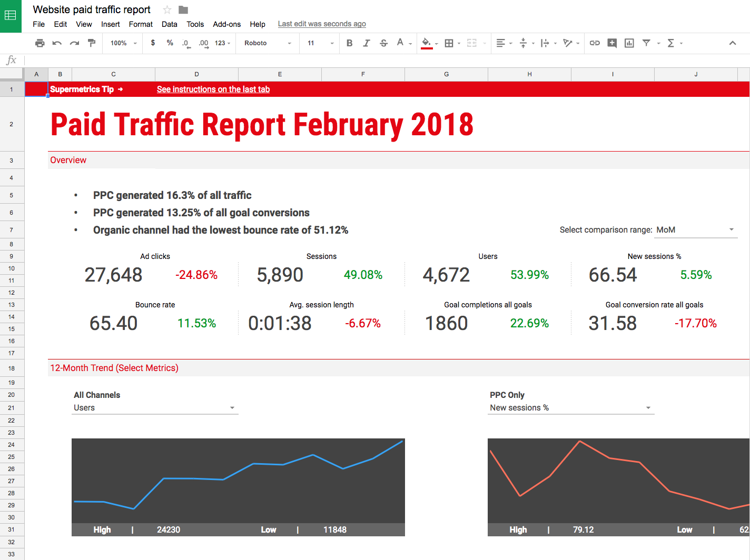Open the File menu

click(38, 24)
